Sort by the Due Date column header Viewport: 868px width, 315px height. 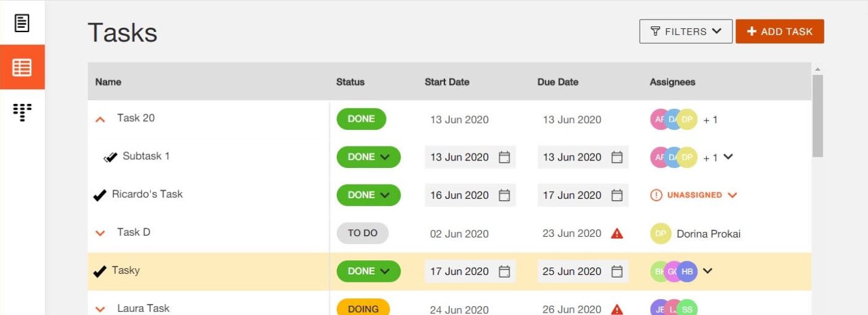pos(558,82)
